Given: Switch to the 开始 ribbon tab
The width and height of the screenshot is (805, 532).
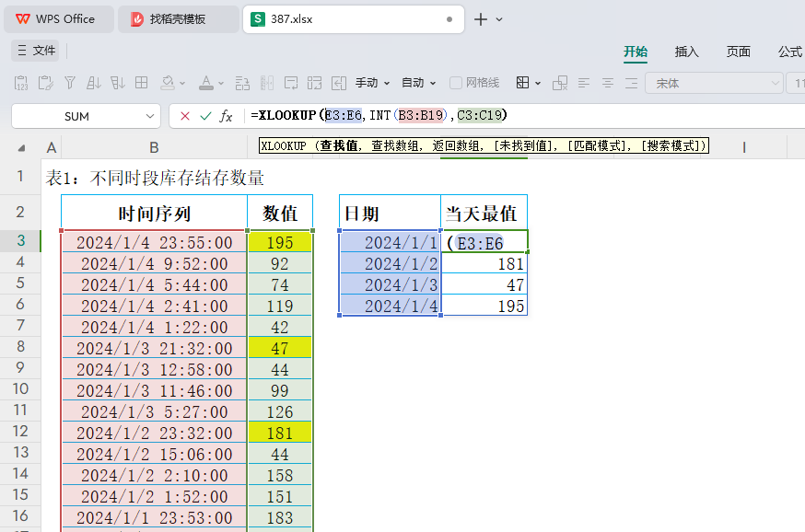Looking at the screenshot, I should (x=636, y=52).
